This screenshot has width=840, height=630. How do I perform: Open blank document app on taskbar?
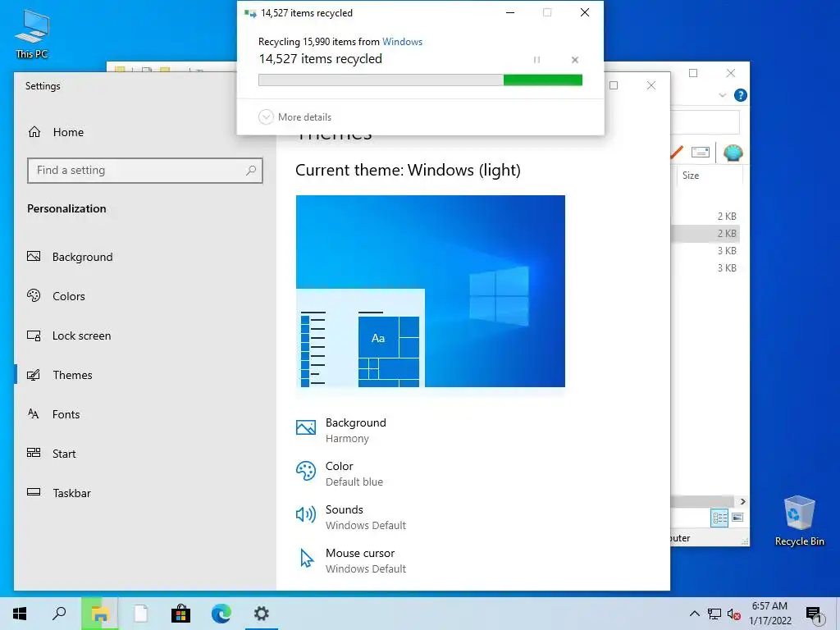(x=140, y=614)
